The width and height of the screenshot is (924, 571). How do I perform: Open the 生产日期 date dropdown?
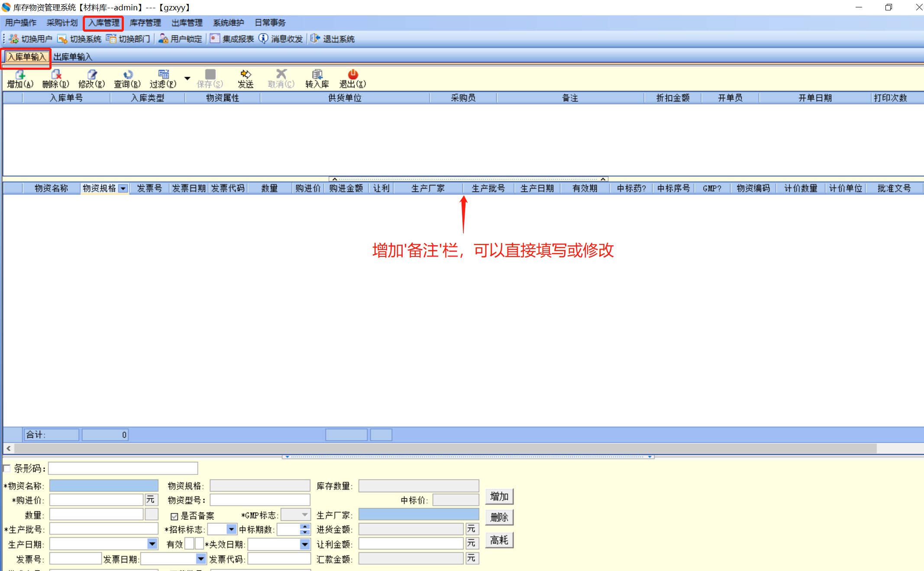pos(152,544)
